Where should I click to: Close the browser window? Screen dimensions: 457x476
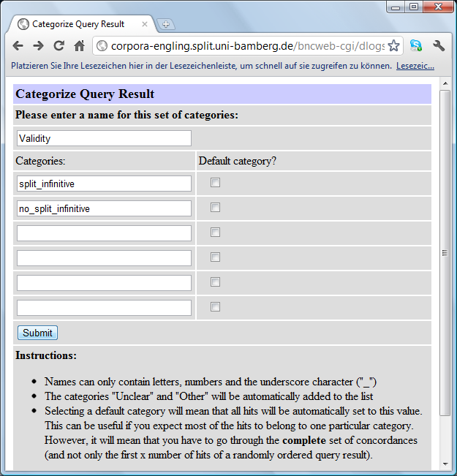click(438, 7)
